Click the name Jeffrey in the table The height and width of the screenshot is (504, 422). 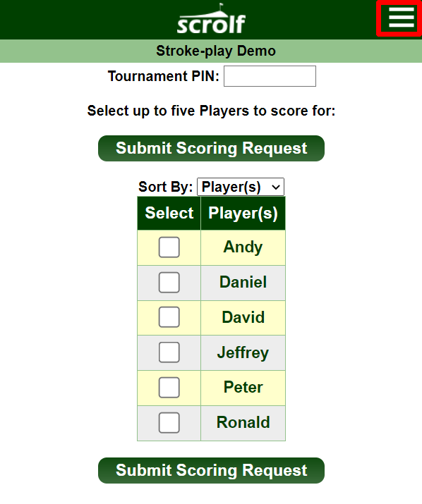pos(243,352)
